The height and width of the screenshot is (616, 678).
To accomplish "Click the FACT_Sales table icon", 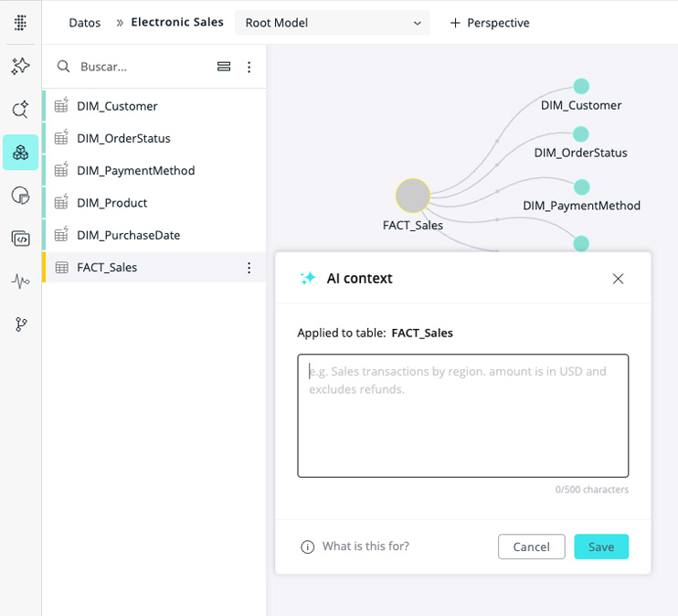I will (62, 268).
